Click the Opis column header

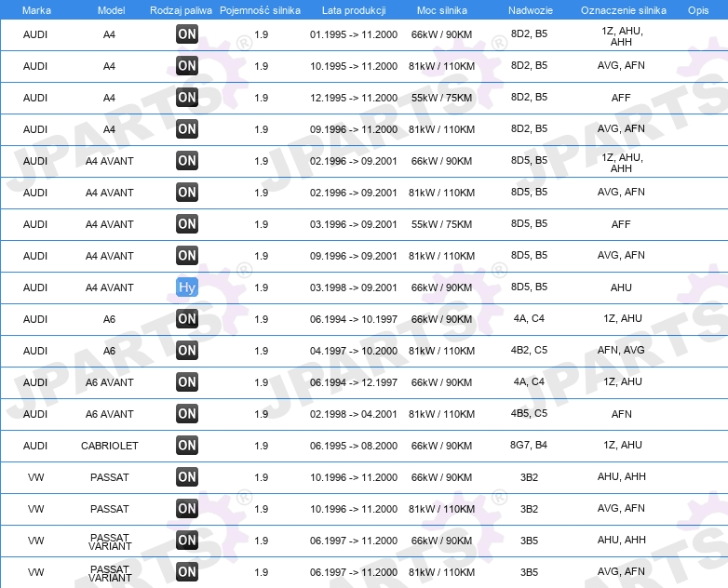(x=698, y=10)
